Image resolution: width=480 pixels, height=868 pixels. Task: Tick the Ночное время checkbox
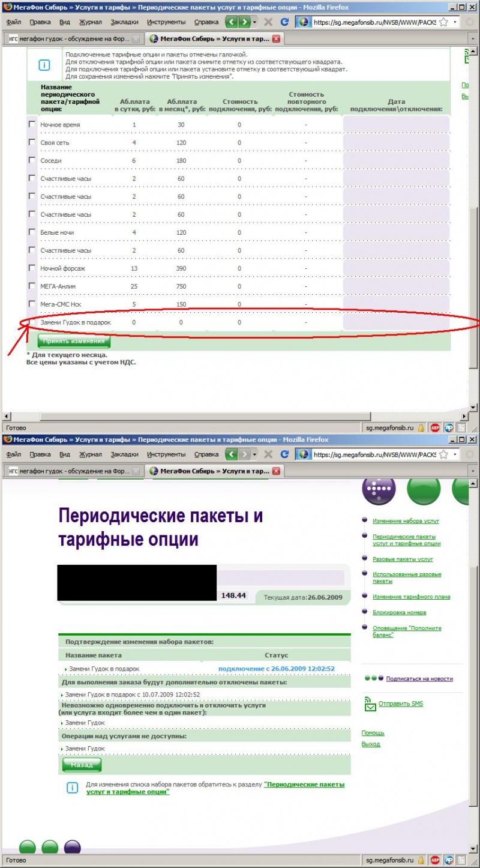point(32,124)
